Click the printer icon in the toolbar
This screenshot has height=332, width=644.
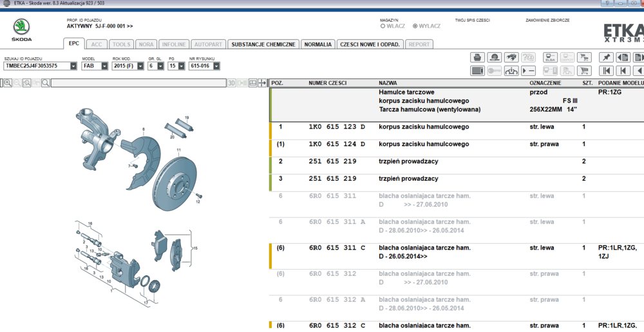point(477,57)
